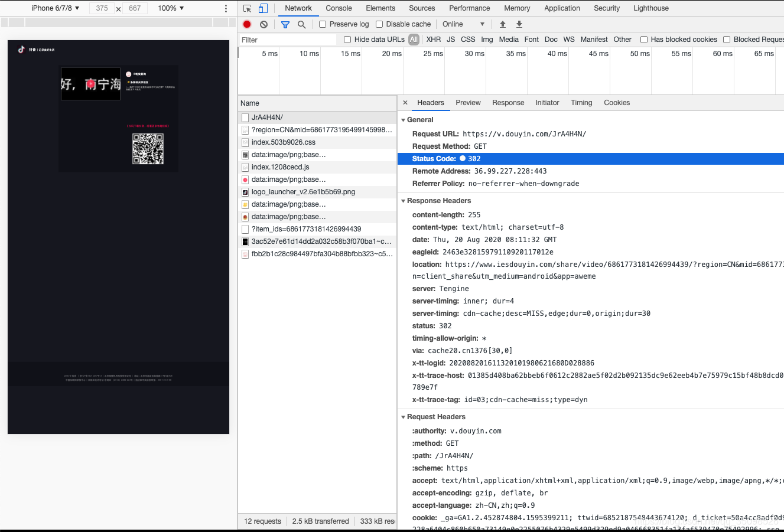
Task: Check the Has blocked cookies checkbox
Action: tap(644, 40)
